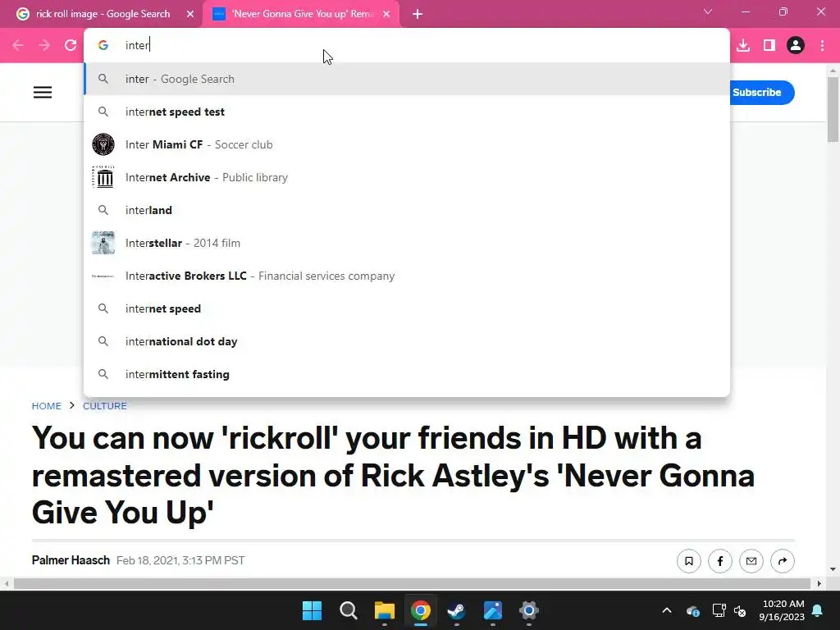840x630 pixels.
Task: Open a new browser tab
Action: tap(418, 14)
